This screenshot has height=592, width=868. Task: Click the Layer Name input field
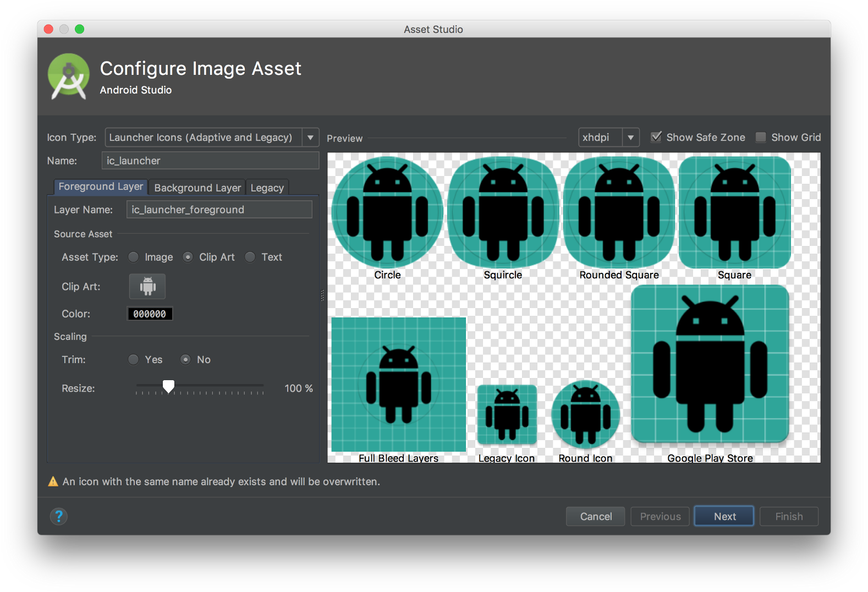(219, 210)
